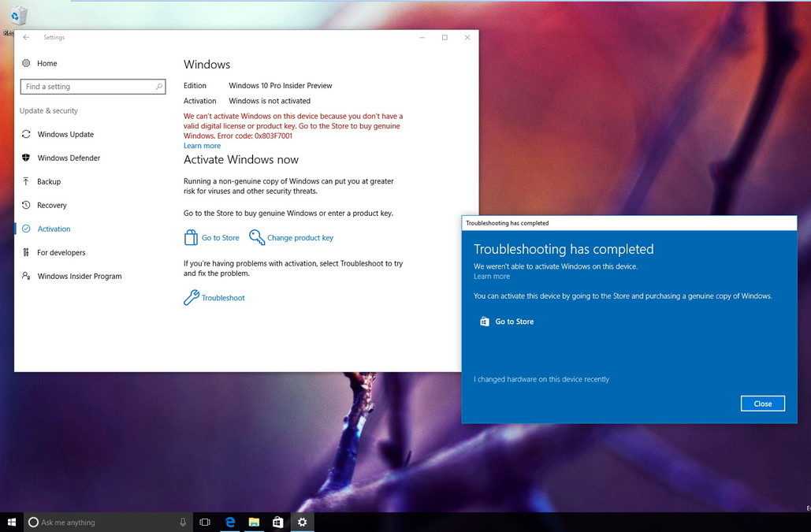This screenshot has height=532, width=811.
Task: Click the Store icon in troubleshooting dialog
Action: pyautogui.click(x=484, y=322)
